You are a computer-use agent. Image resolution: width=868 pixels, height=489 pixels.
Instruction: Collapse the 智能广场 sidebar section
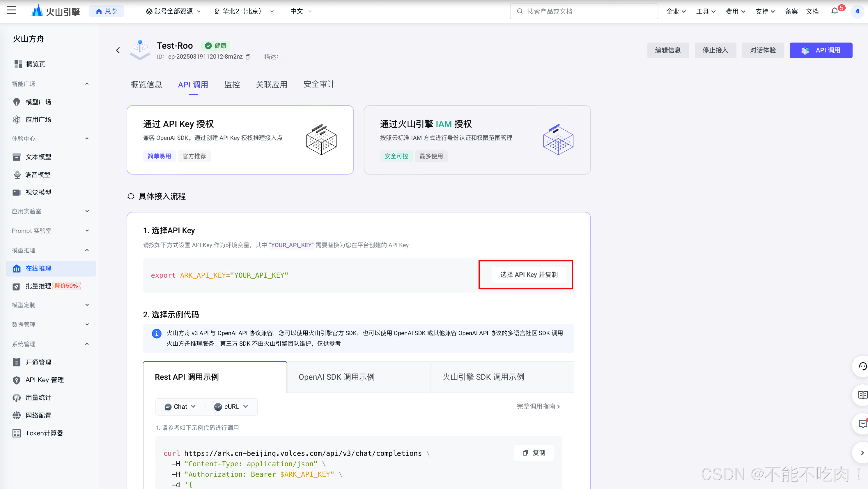87,84
